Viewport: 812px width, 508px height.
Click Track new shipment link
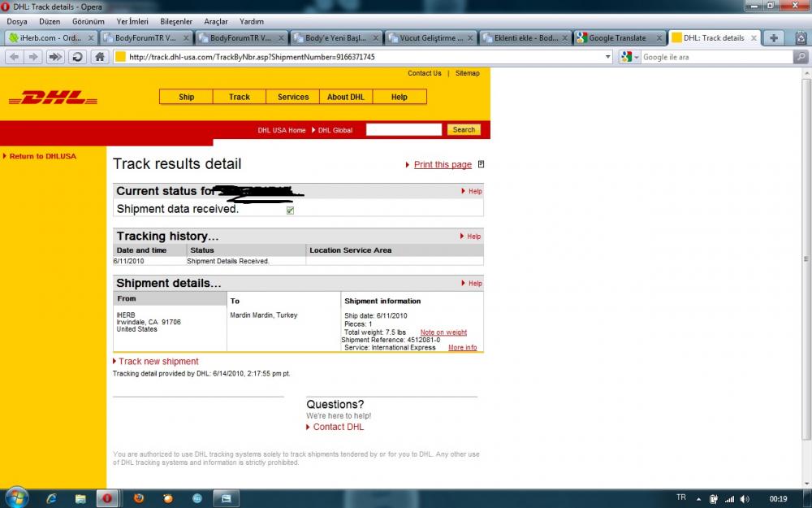click(x=158, y=362)
